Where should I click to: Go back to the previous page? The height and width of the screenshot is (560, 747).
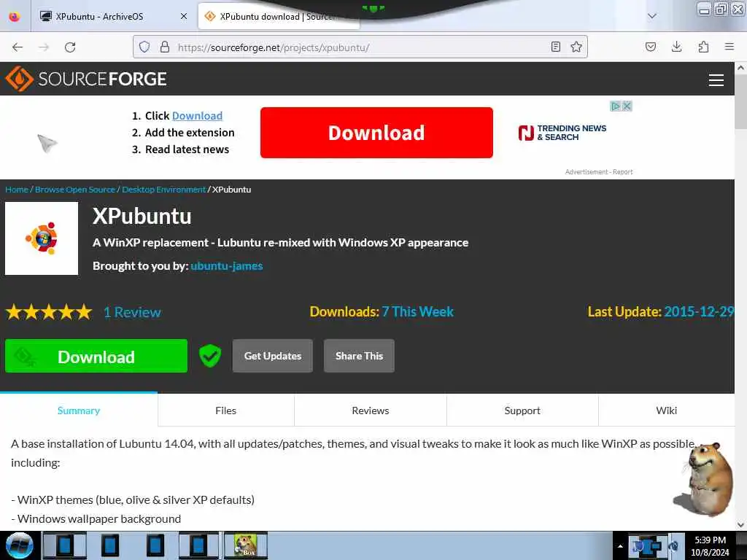point(18,47)
